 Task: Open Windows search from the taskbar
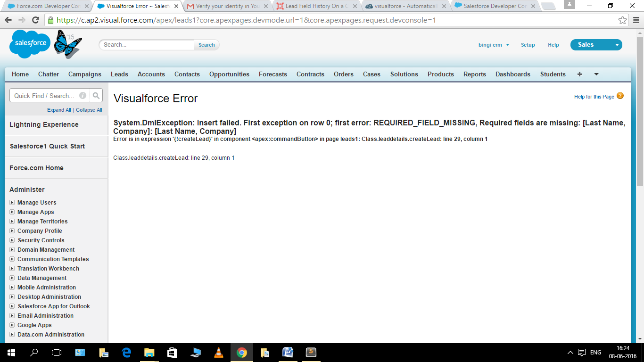pyautogui.click(x=34, y=353)
